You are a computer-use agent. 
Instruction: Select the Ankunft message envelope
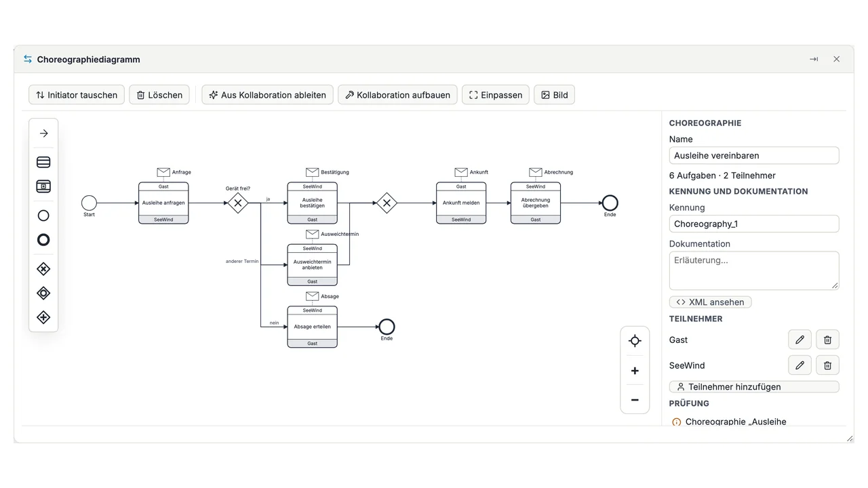461,172
